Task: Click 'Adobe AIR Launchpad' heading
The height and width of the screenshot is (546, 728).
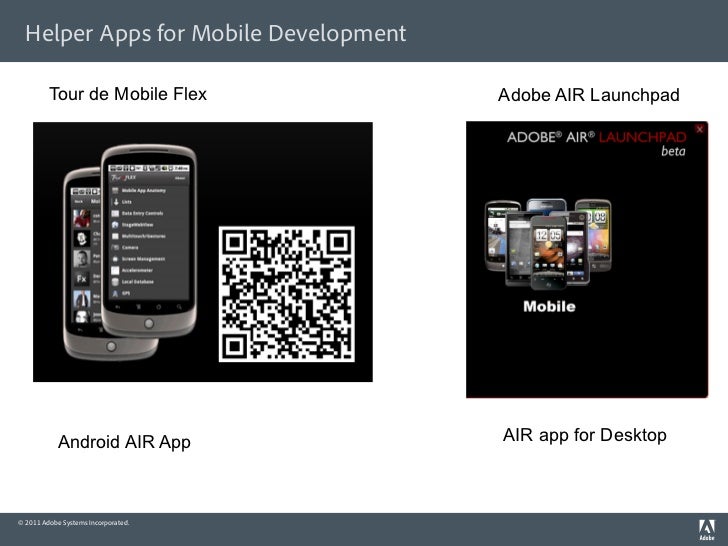Action: click(589, 95)
